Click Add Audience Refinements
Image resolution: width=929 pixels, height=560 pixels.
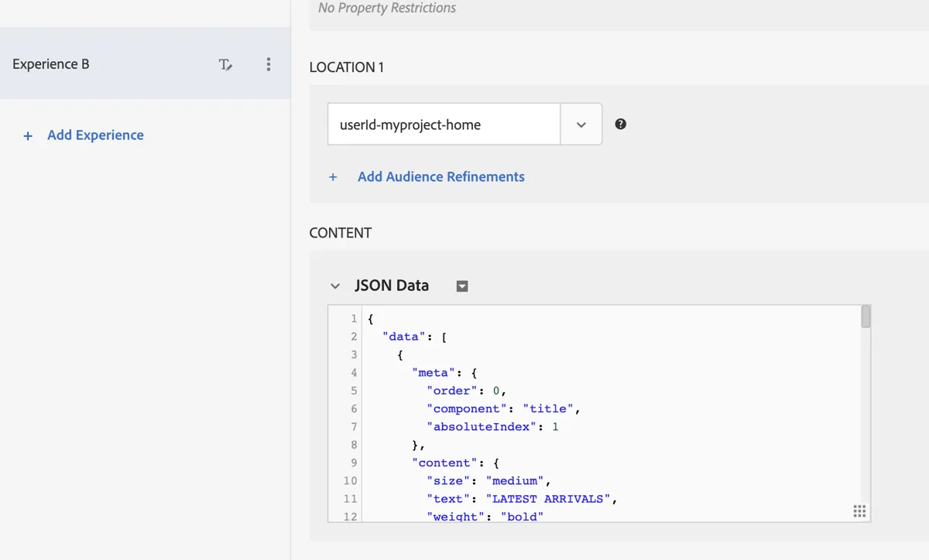[x=441, y=177]
